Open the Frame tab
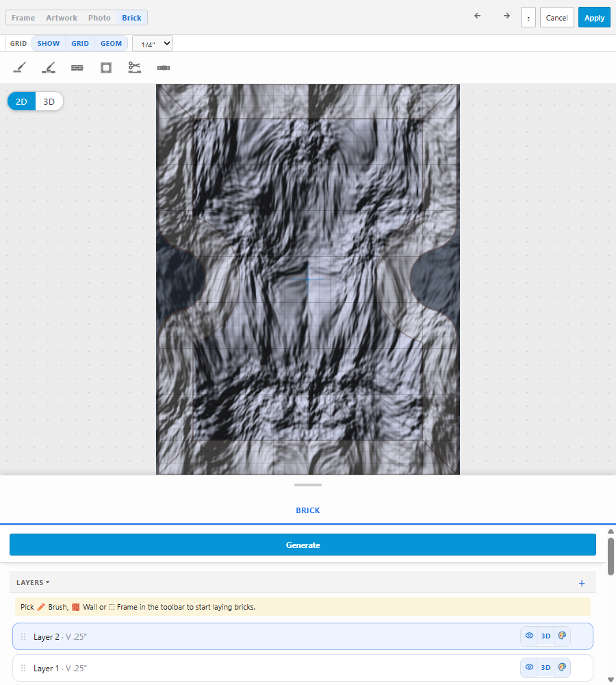Image resolution: width=616 pixels, height=685 pixels. (x=23, y=18)
